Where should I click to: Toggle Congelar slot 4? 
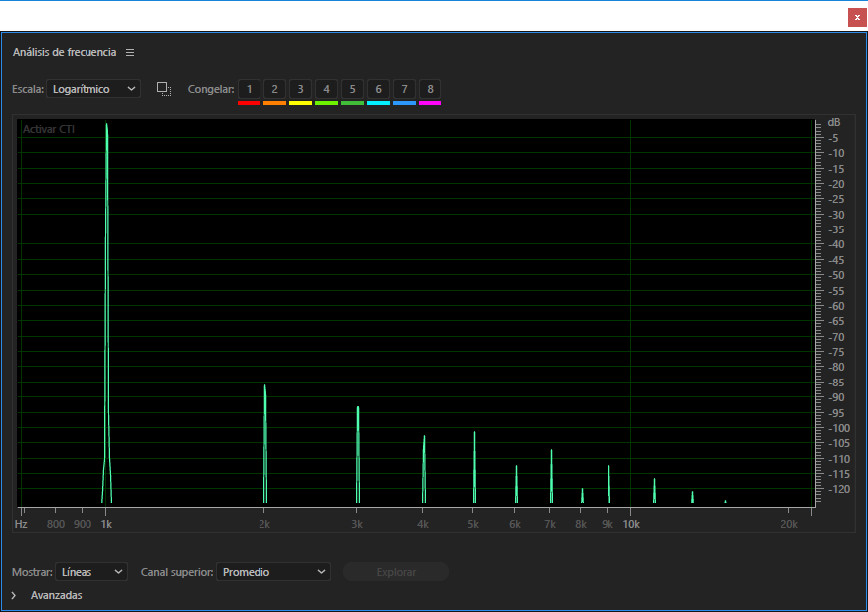[326, 89]
